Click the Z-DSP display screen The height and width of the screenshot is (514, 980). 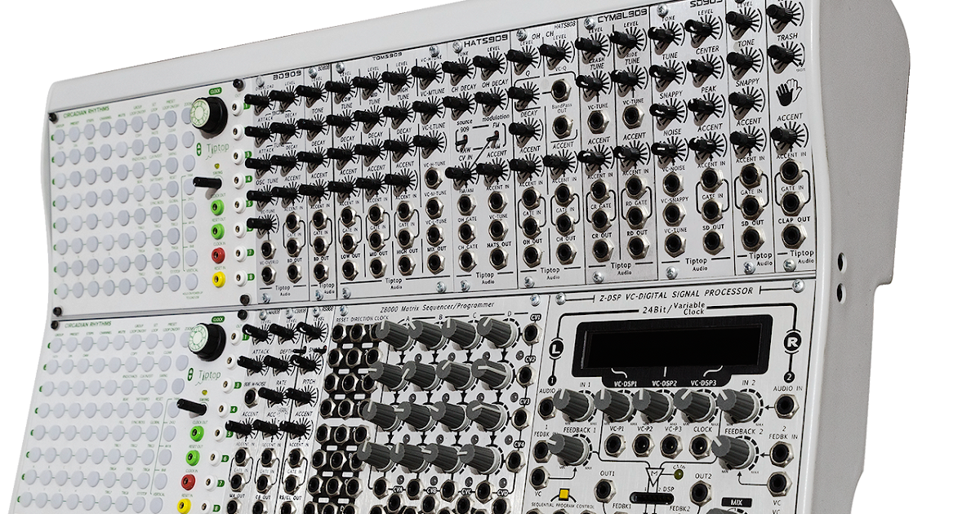point(670,347)
